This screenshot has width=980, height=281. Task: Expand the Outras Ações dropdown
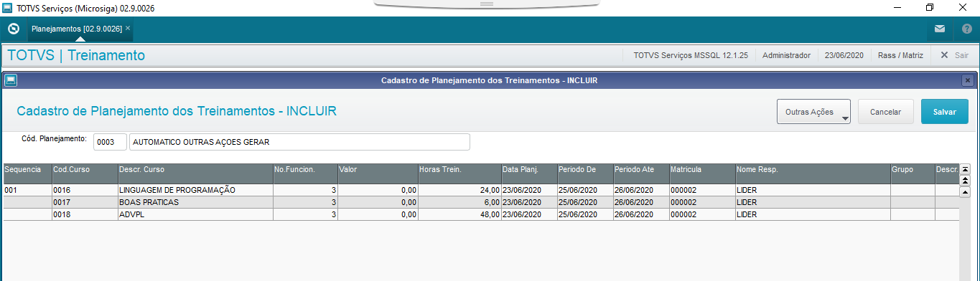813,112
